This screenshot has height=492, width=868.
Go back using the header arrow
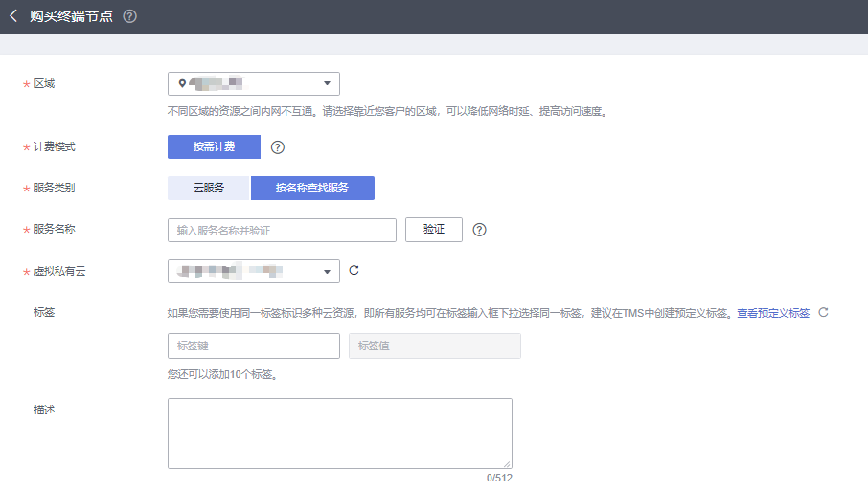coord(13,16)
